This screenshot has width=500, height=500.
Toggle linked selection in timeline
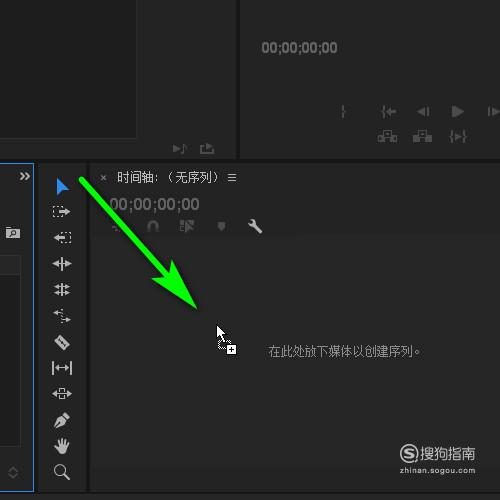(187, 226)
